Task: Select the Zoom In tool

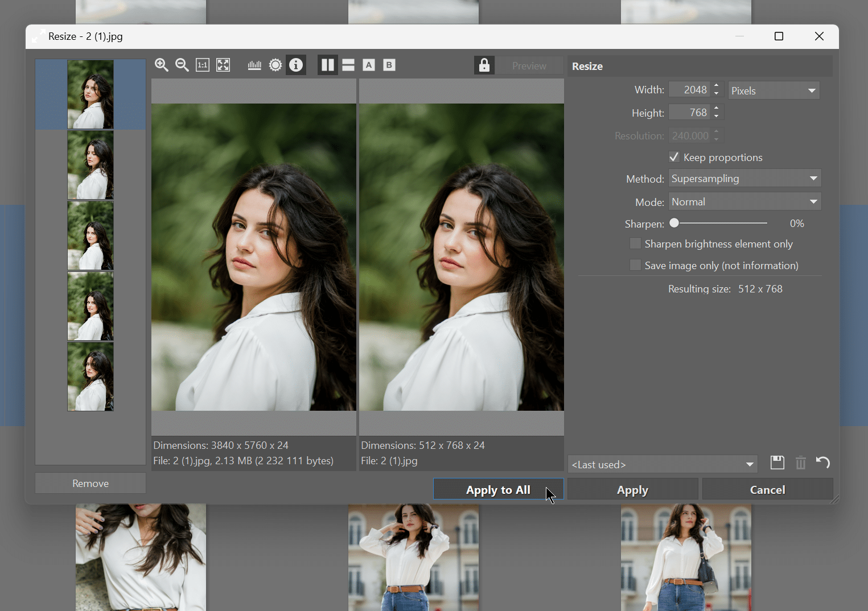Action: pyautogui.click(x=162, y=65)
